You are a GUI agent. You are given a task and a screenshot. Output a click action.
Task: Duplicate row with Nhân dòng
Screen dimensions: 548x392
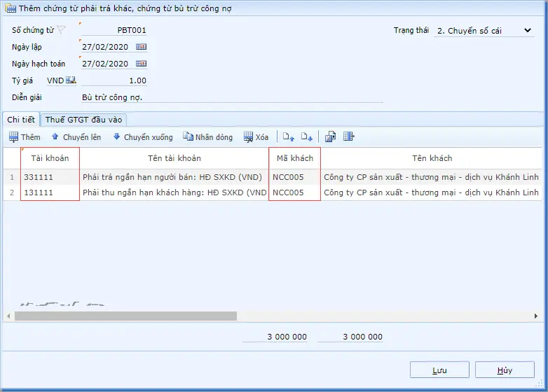(207, 137)
